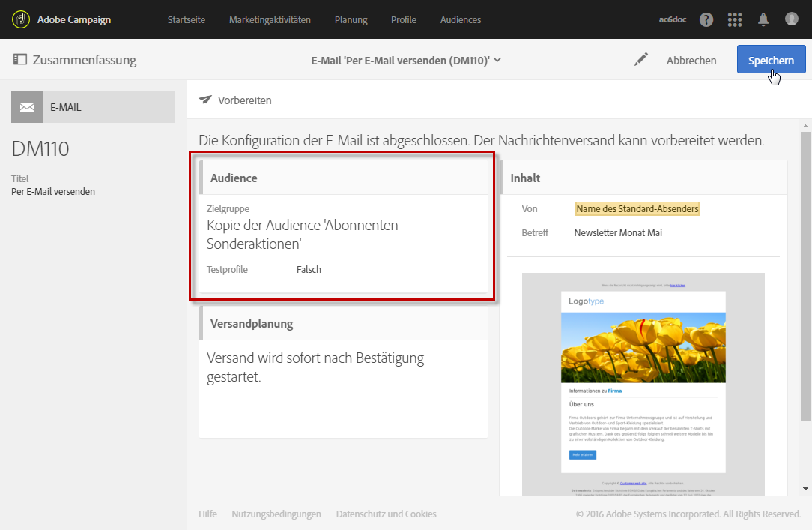Click the Speichern button

(x=771, y=60)
